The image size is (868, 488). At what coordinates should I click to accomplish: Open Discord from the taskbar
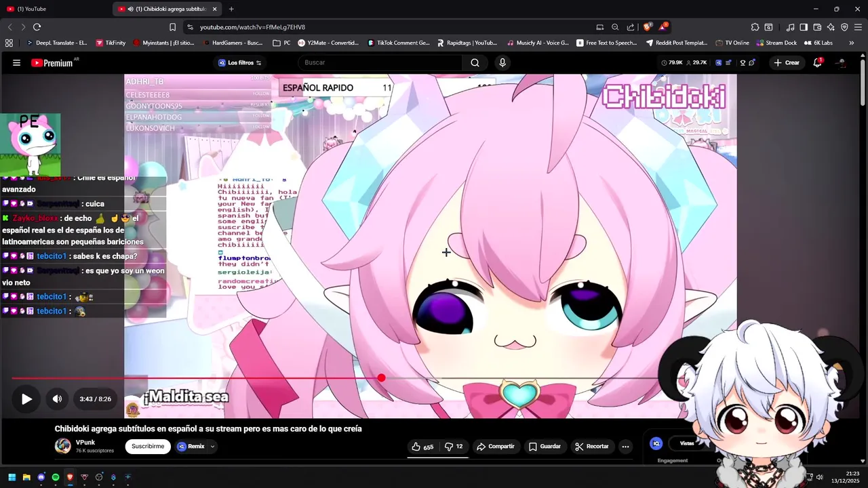(41, 477)
